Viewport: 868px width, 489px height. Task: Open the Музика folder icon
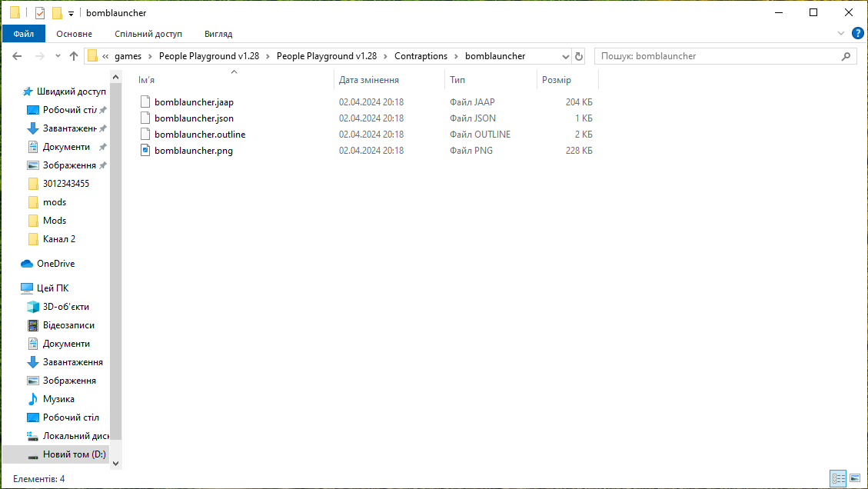pyautogui.click(x=33, y=399)
